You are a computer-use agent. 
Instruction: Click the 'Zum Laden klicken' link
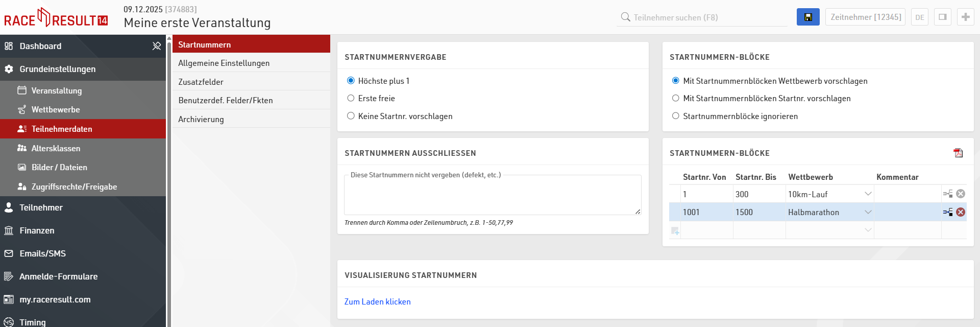pyautogui.click(x=377, y=301)
